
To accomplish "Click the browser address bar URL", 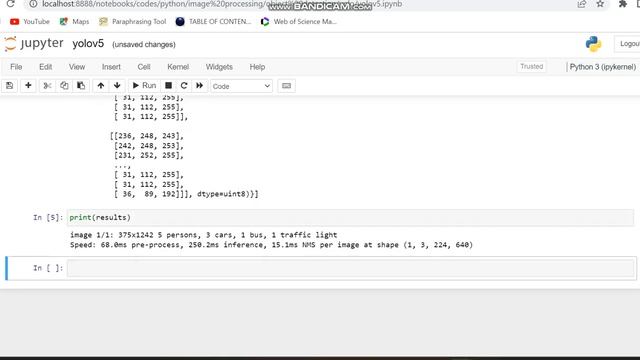I will pyautogui.click(x=222, y=4).
